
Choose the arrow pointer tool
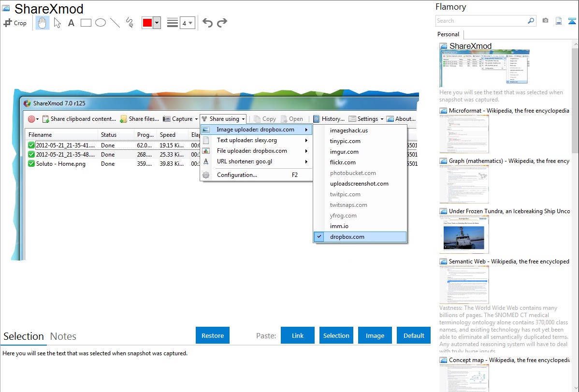(x=57, y=23)
